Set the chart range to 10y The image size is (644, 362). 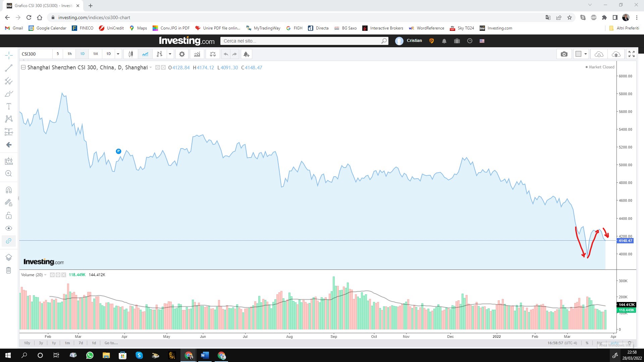click(27, 343)
